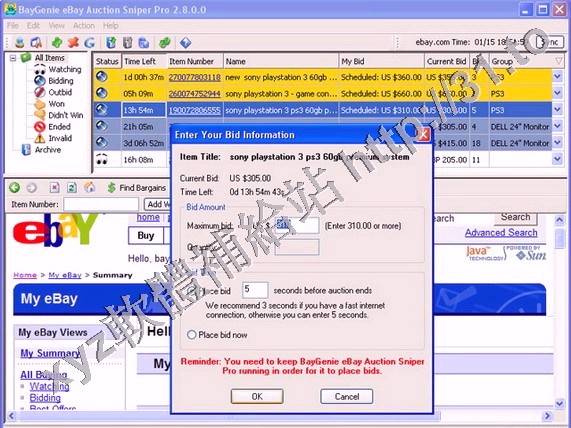Click the status icon in the 1d 00h 37m row

tap(102, 76)
